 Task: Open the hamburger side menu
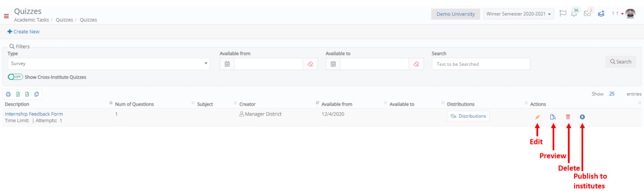(6, 16)
